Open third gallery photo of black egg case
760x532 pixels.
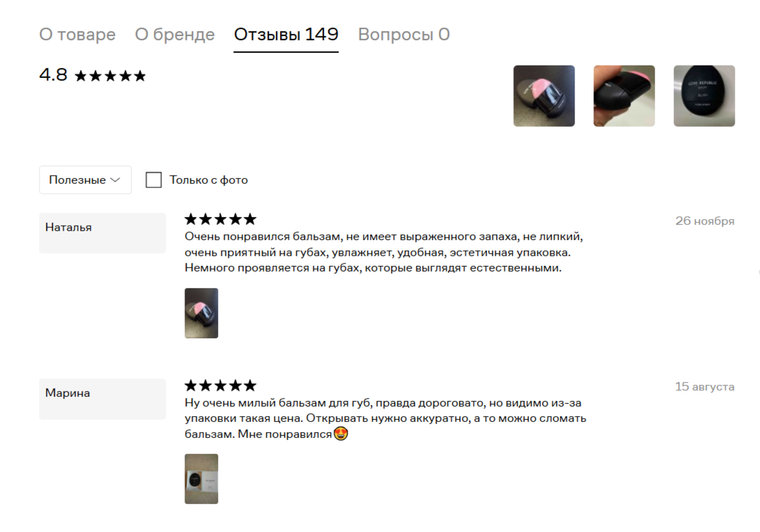[x=704, y=96]
